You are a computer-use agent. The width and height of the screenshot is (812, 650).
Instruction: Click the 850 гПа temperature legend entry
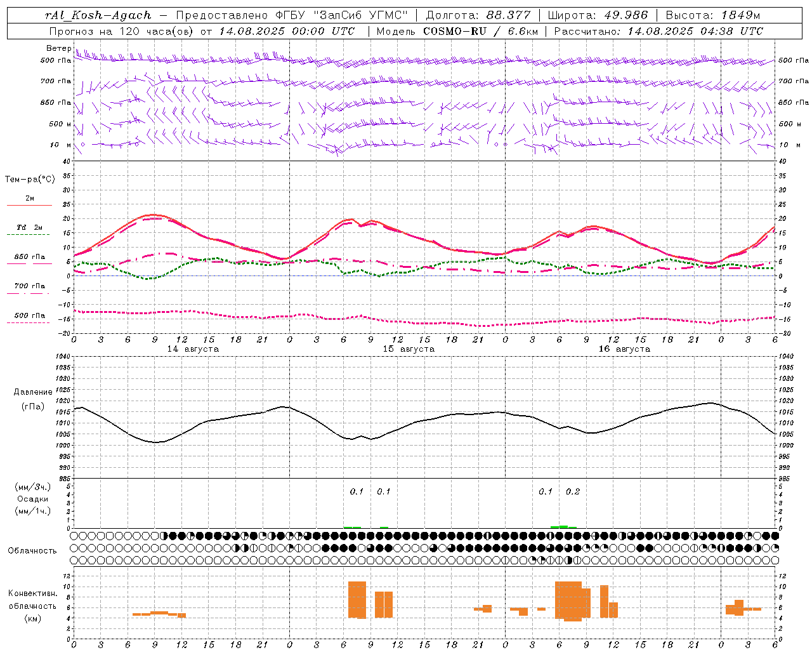point(30,257)
